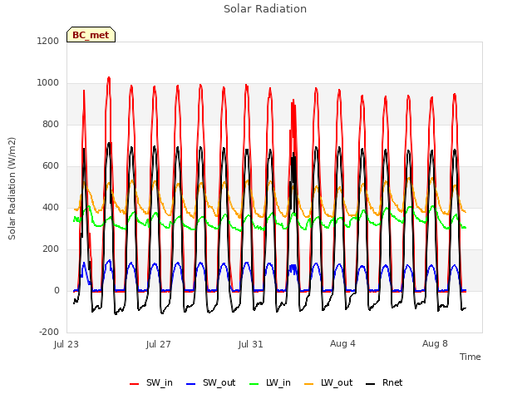Click the 0 y-axis tick label

(x=57, y=291)
